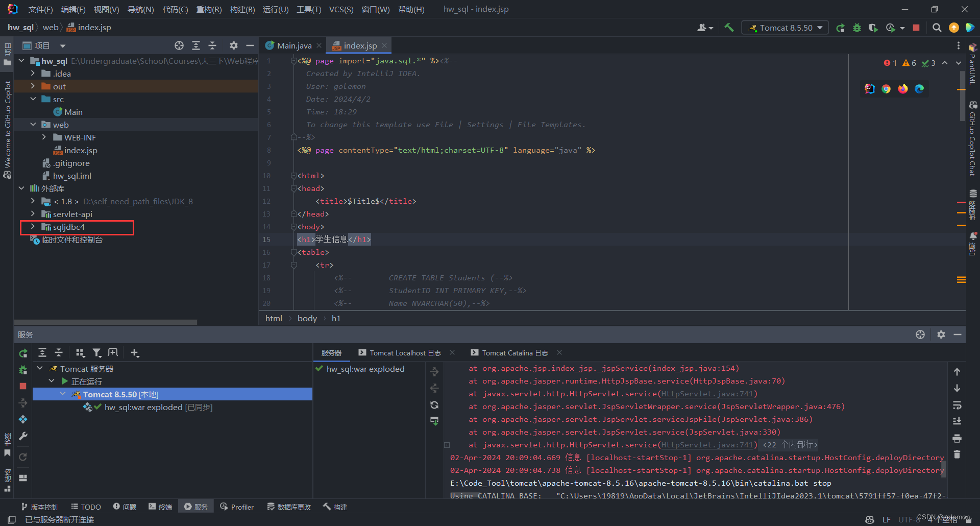Open preview in Chrome browser icon
980x526 pixels.
886,89
